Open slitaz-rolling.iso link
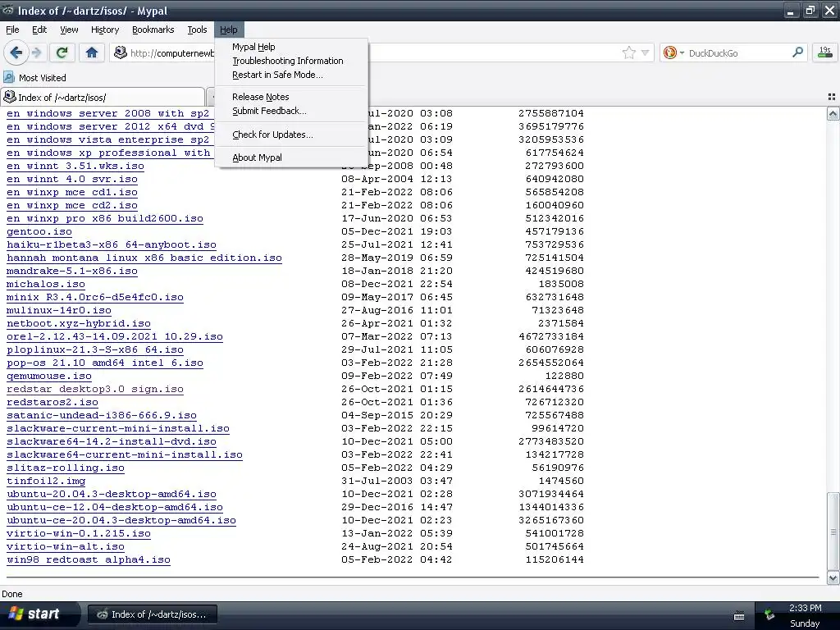The height and width of the screenshot is (630, 840). [x=66, y=468]
